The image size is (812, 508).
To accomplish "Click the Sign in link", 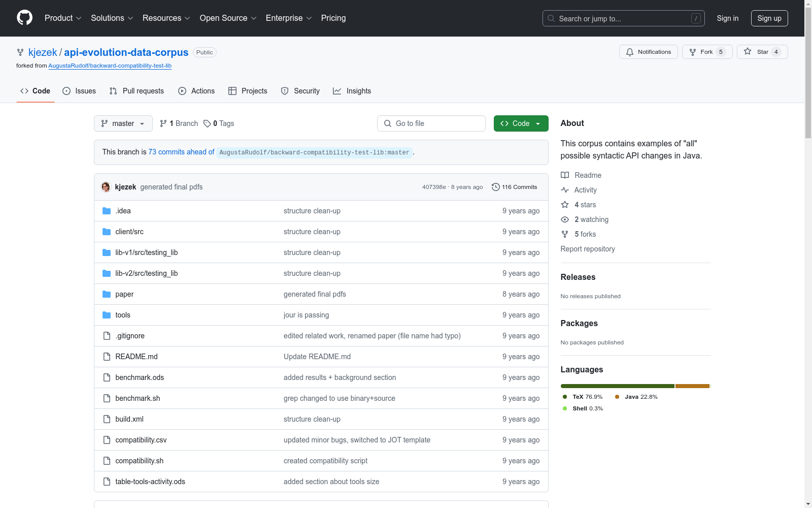I will point(728,18).
